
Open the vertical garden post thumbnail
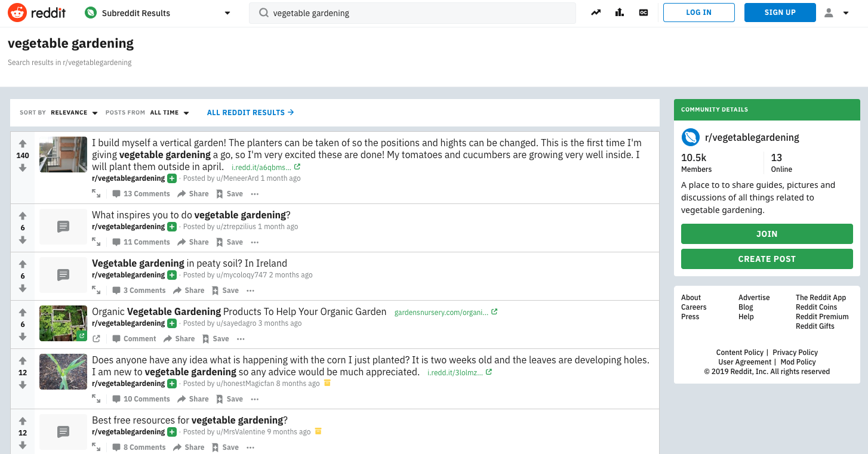[63, 155]
